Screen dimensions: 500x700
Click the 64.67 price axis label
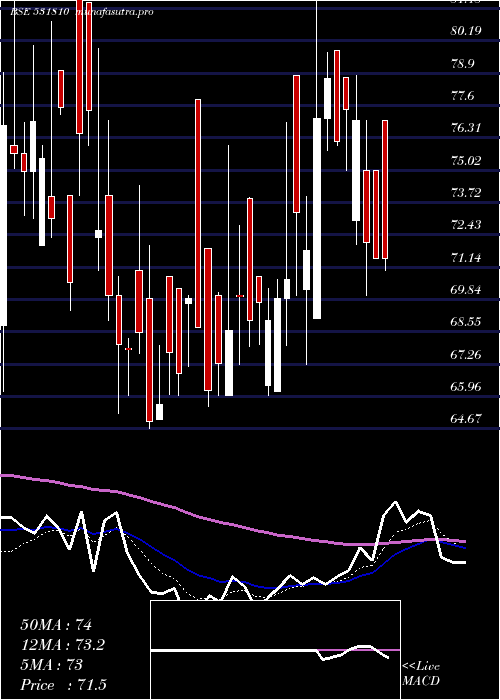pyautogui.click(x=466, y=418)
